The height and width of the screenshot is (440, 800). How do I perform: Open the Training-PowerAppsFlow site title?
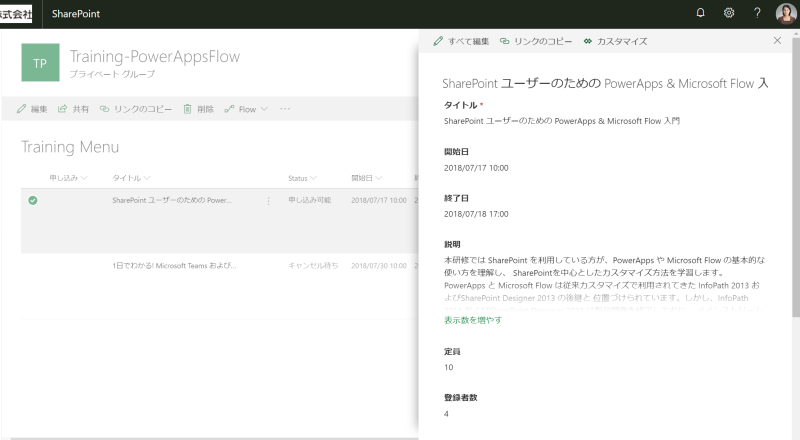tap(155, 56)
